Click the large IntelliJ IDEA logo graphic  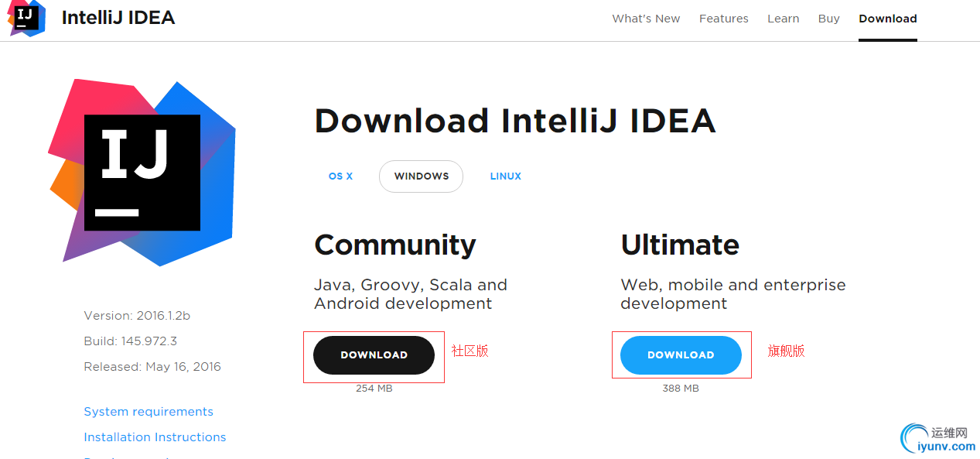(142, 172)
